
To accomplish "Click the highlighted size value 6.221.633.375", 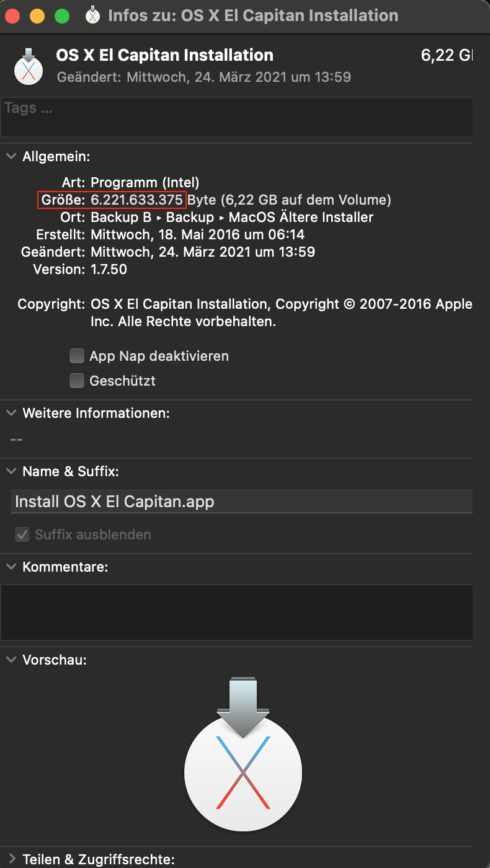I will [137, 200].
